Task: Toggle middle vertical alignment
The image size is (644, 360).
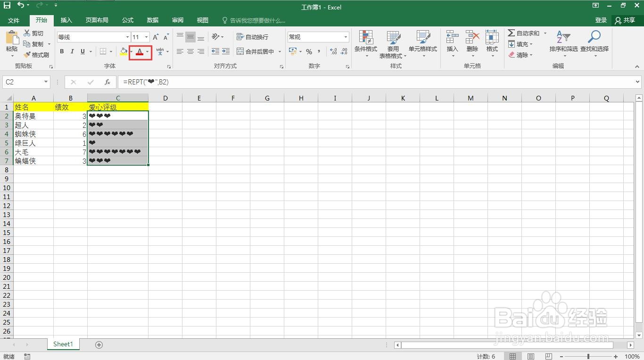Action: point(190,37)
